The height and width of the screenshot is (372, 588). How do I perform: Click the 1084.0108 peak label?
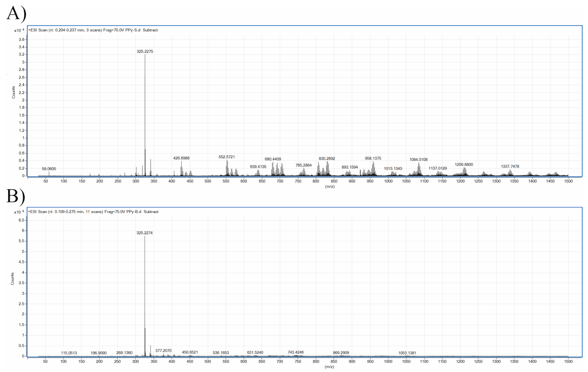click(418, 159)
